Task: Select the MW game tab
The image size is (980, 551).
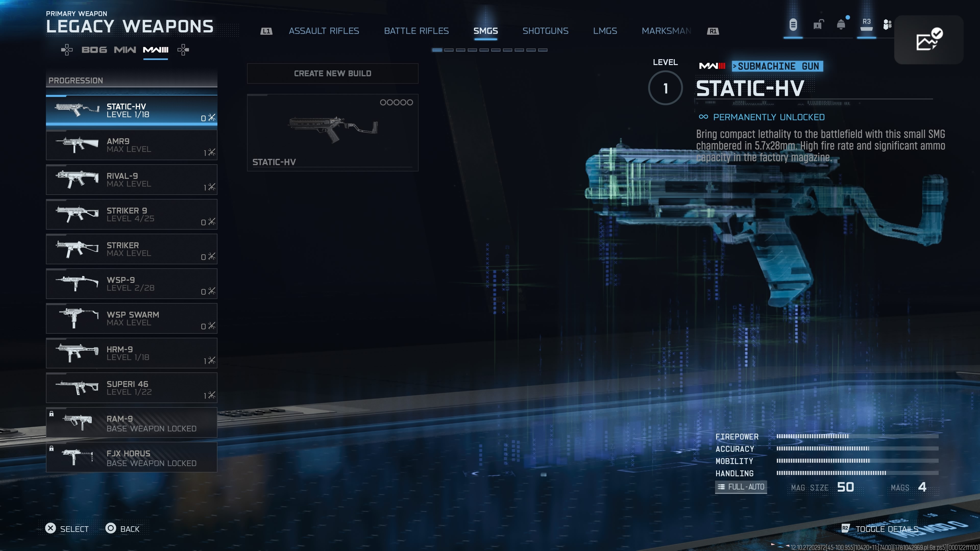Action: (x=125, y=50)
